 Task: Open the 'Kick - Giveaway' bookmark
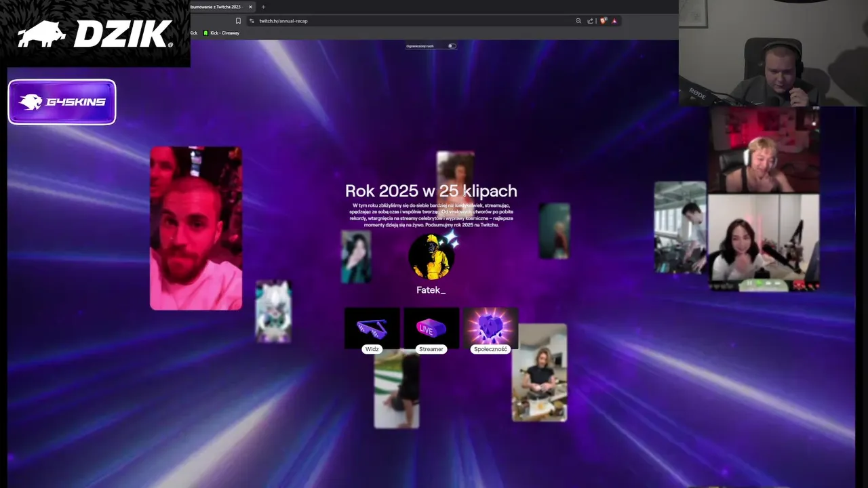tap(222, 33)
